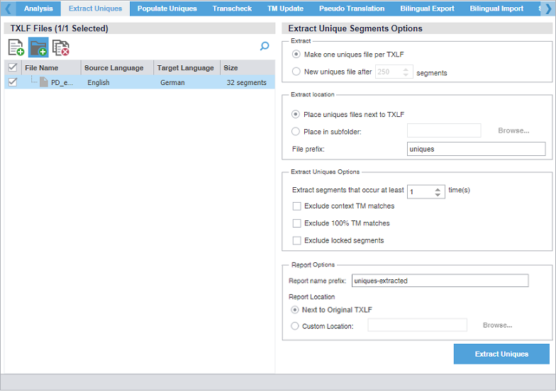The image size is (556, 392).
Task: Click the Extract Uniques button
Action: (501, 354)
